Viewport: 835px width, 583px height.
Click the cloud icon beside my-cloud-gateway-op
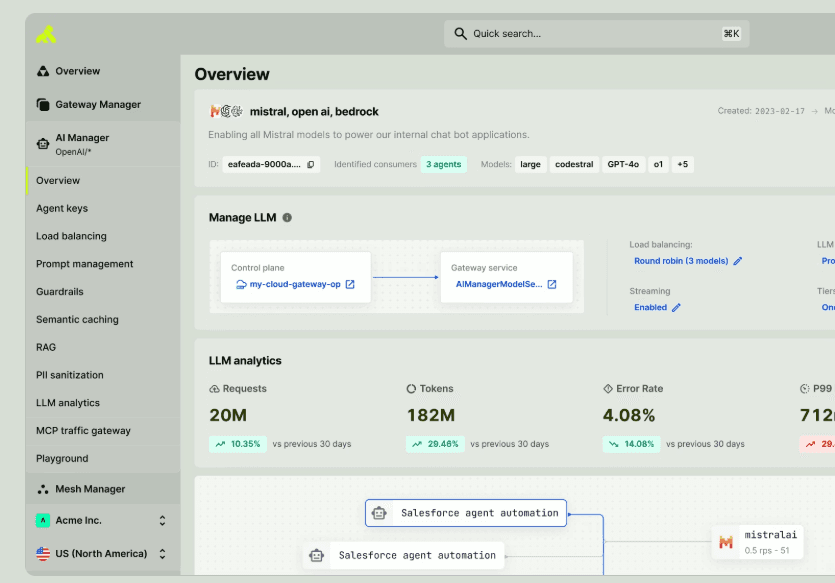point(241,284)
